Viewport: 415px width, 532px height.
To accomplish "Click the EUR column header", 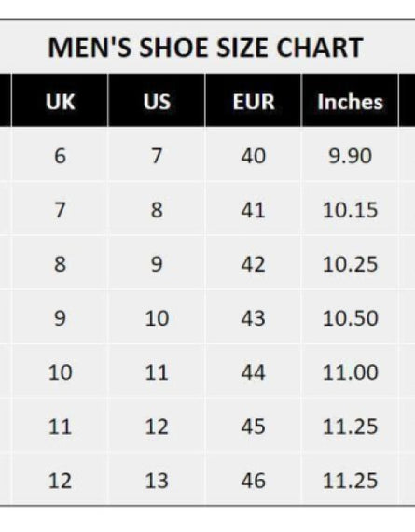I will tap(254, 101).
